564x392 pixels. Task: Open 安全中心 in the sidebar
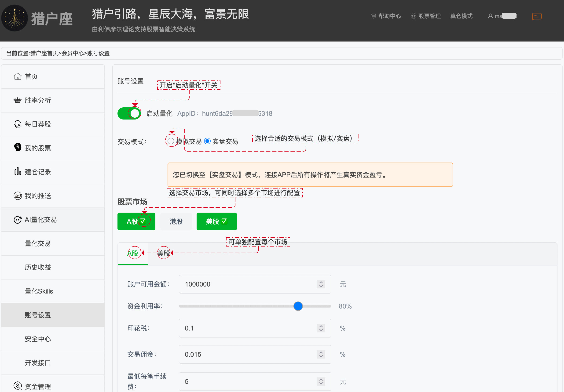coord(53,339)
